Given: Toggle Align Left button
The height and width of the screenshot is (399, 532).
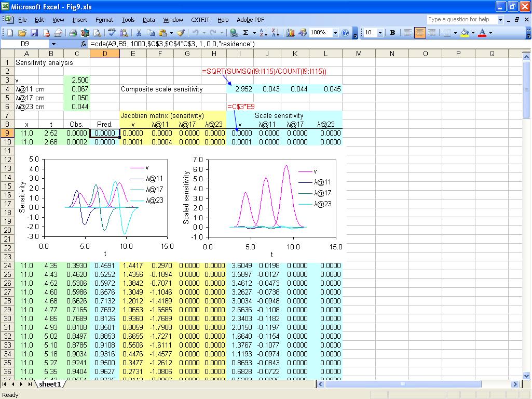Looking at the screenshot, I should pos(408,33).
